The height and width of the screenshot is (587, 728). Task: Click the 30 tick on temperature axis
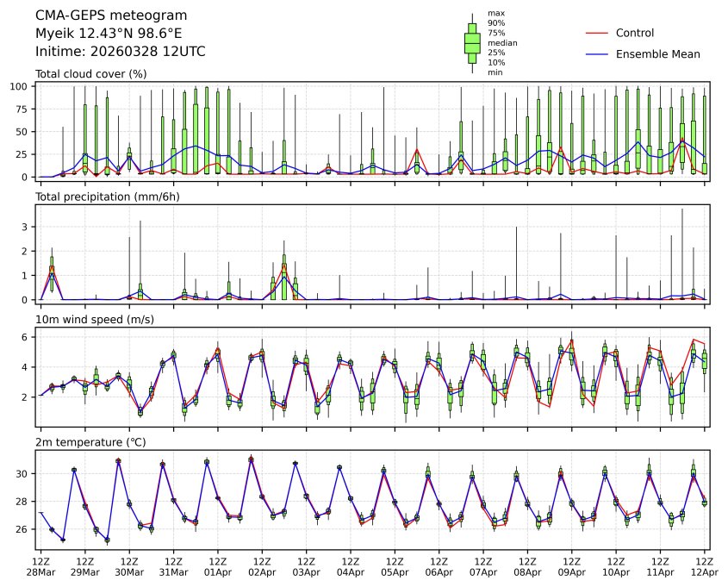(x=24, y=474)
